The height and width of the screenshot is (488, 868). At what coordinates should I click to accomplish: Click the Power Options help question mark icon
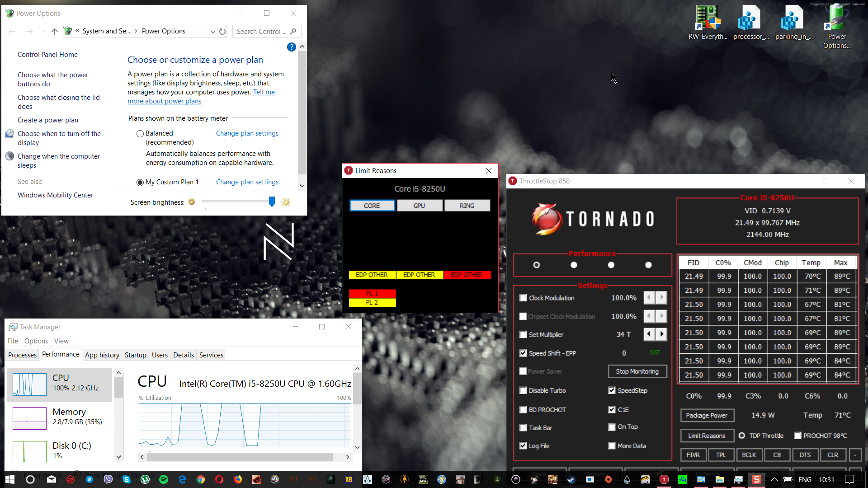coord(292,47)
